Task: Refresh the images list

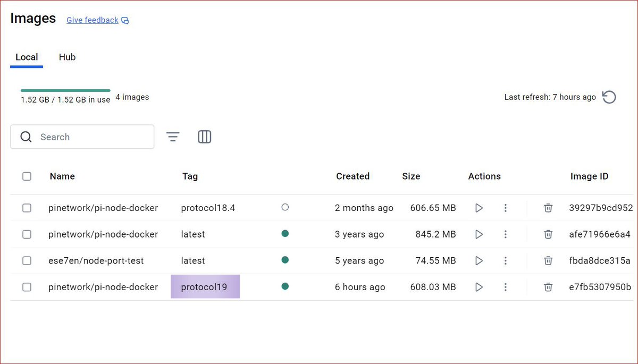Action: (x=609, y=97)
